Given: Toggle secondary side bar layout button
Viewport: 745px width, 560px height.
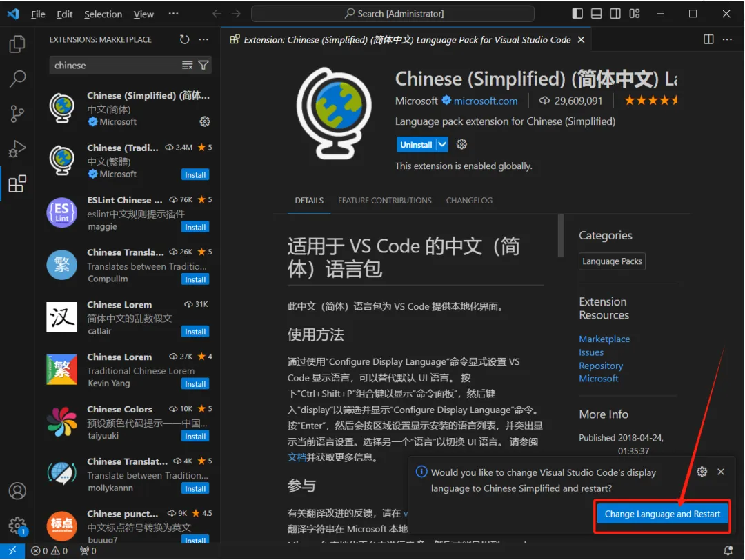Looking at the screenshot, I should pyautogui.click(x=615, y=13).
